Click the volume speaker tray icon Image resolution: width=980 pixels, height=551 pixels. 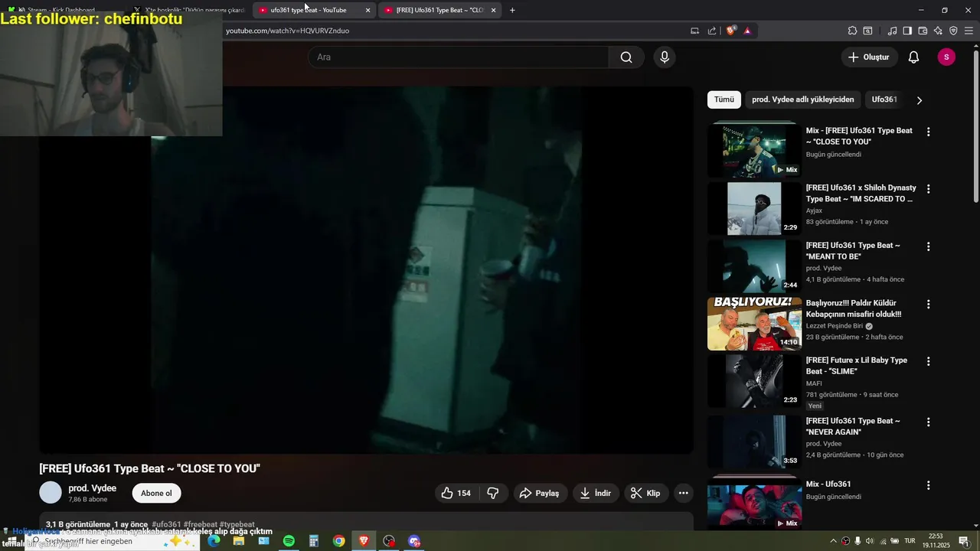click(870, 541)
